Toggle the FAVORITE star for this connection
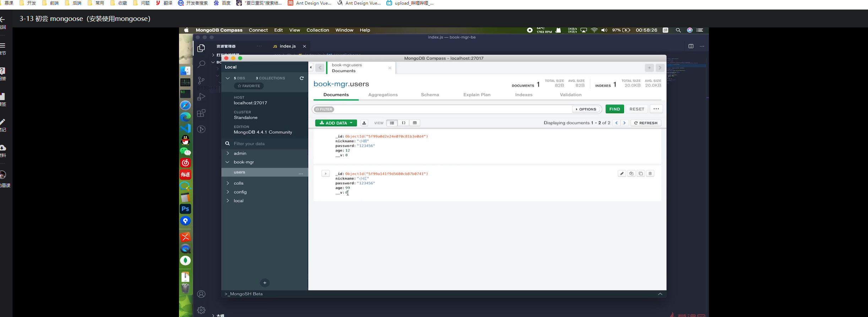Image resolution: width=868 pixels, height=317 pixels. coord(249,86)
